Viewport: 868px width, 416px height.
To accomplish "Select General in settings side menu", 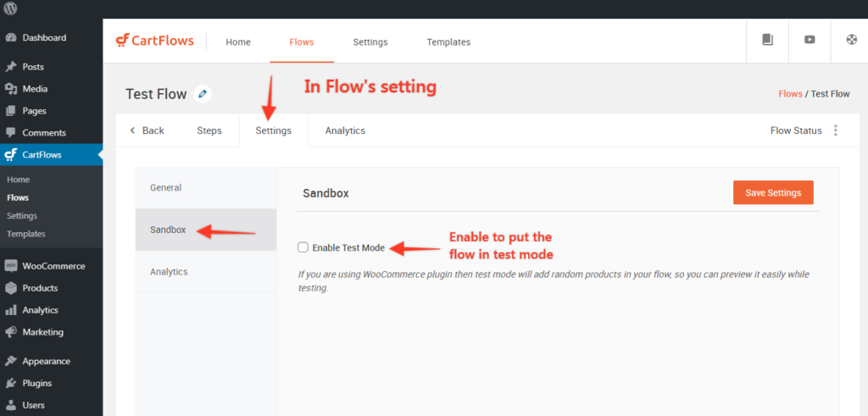I will pyautogui.click(x=206, y=187).
